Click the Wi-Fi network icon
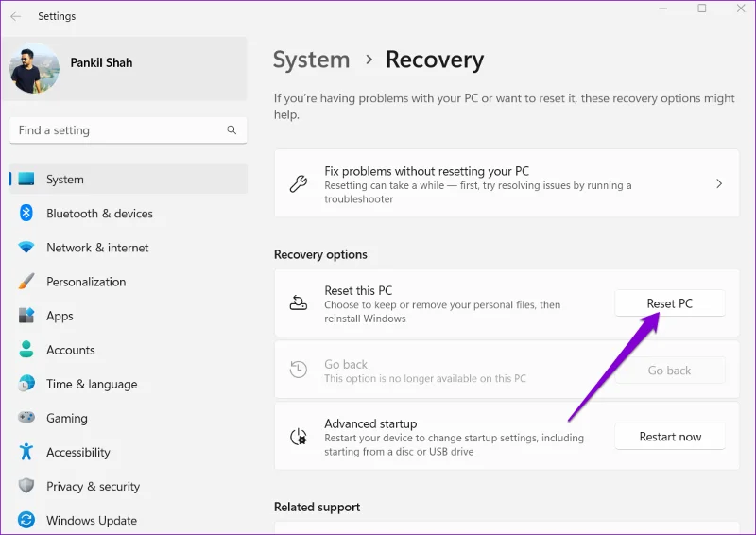This screenshot has width=756, height=535. [26, 247]
